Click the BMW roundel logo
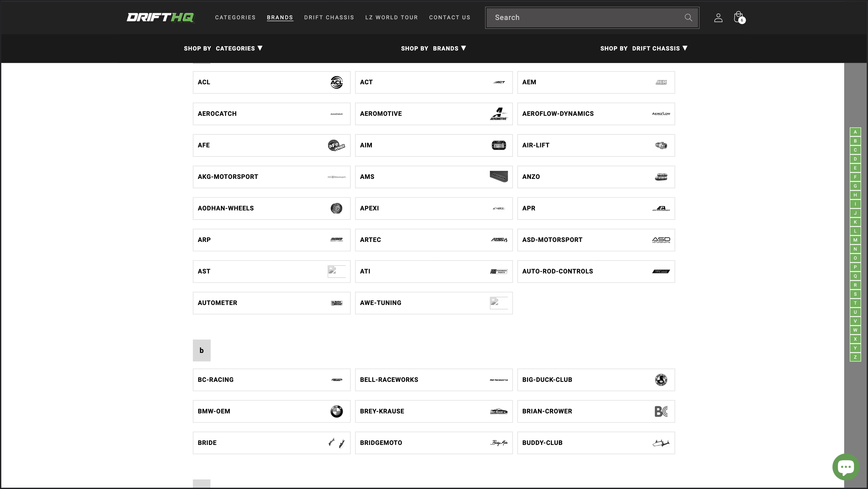This screenshot has height=489, width=868. (x=336, y=411)
